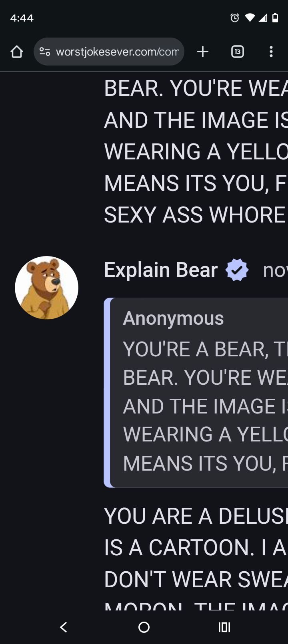Open the Chrome three-dot menu
288x644 pixels.
pyautogui.click(x=271, y=52)
